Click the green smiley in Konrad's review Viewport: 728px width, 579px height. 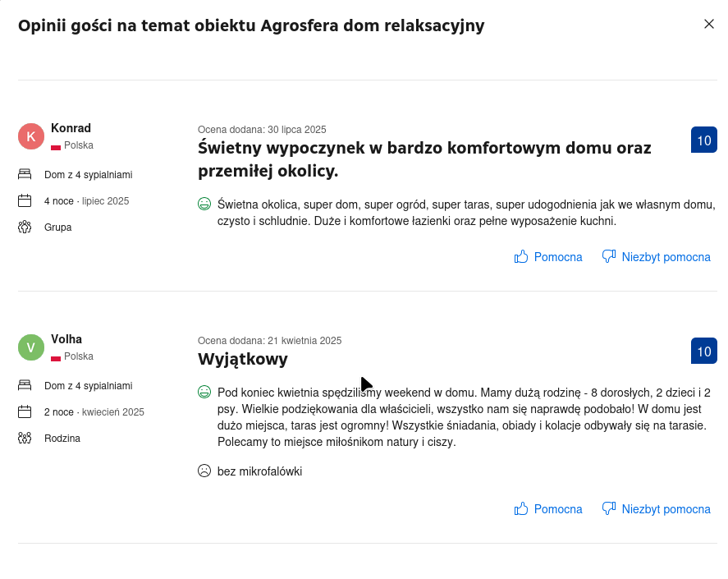pyautogui.click(x=204, y=204)
